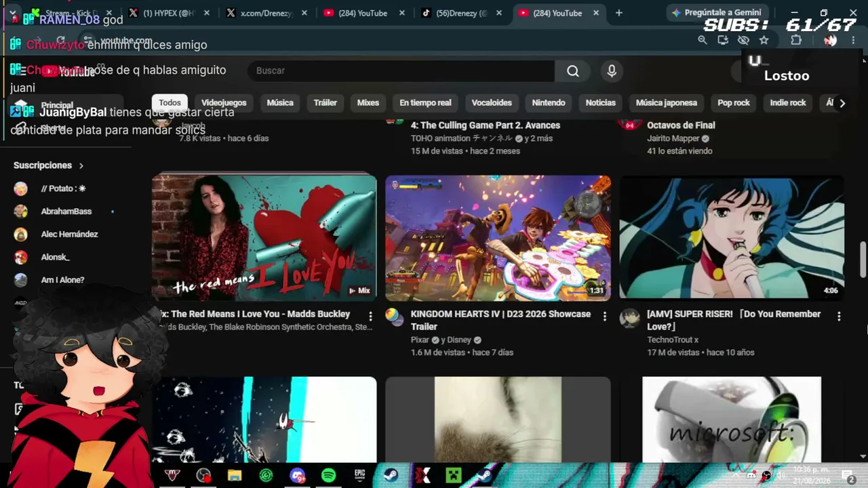The height and width of the screenshot is (488, 868).
Task: Open the Chrome three-dot menu
Action: click(x=853, y=40)
